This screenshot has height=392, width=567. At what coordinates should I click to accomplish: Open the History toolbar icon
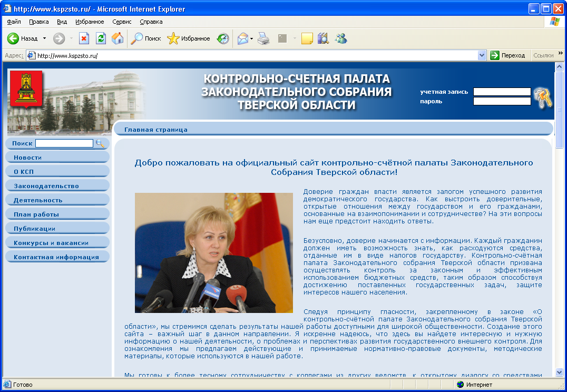[223, 38]
